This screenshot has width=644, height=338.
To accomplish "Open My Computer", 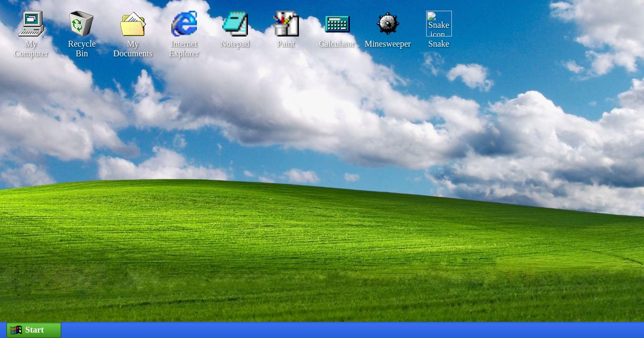I will pyautogui.click(x=31, y=24).
